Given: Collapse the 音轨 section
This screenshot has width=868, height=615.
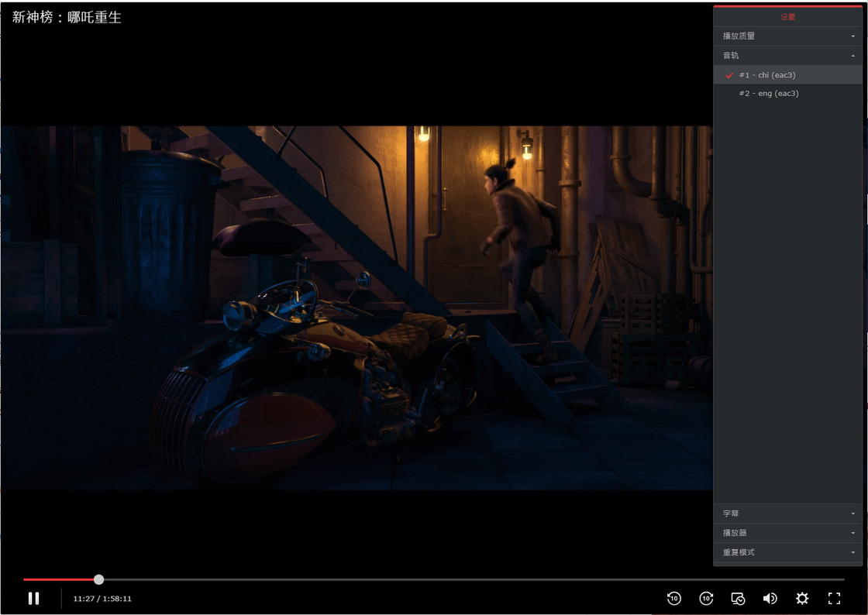Looking at the screenshot, I should click(x=787, y=55).
